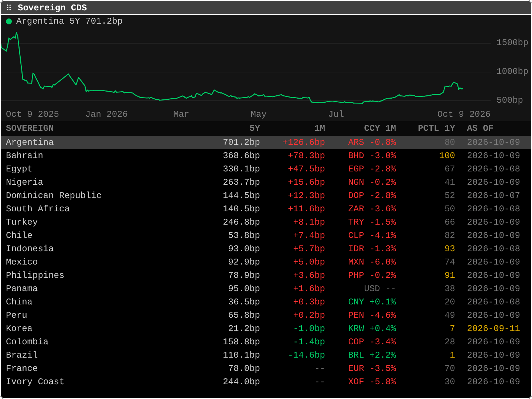This screenshot has height=399, width=532.
Task: Sort by the 5Y column header
Action: (x=255, y=128)
